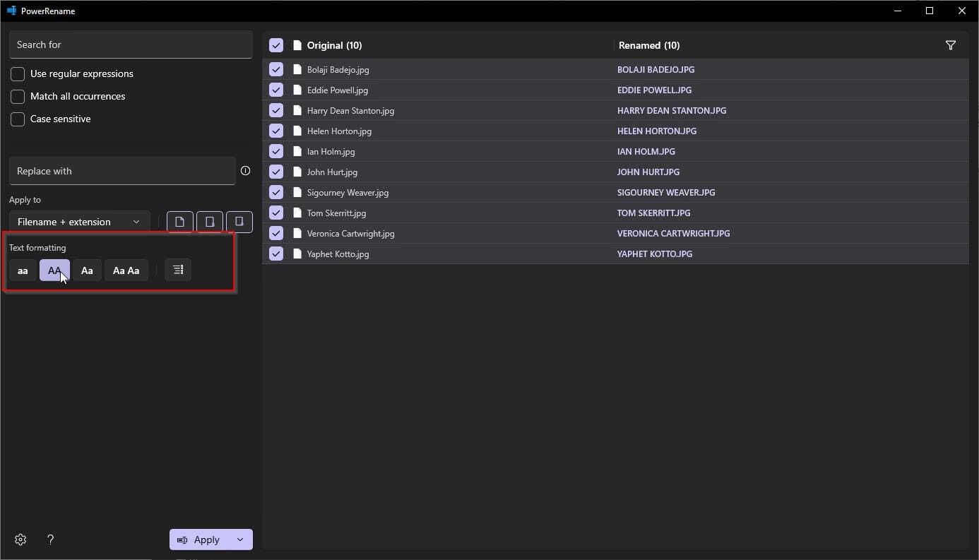The width and height of the screenshot is (979, 560).
Task: Tick the Case sensitive checkbox
Action: pos(18,119)
